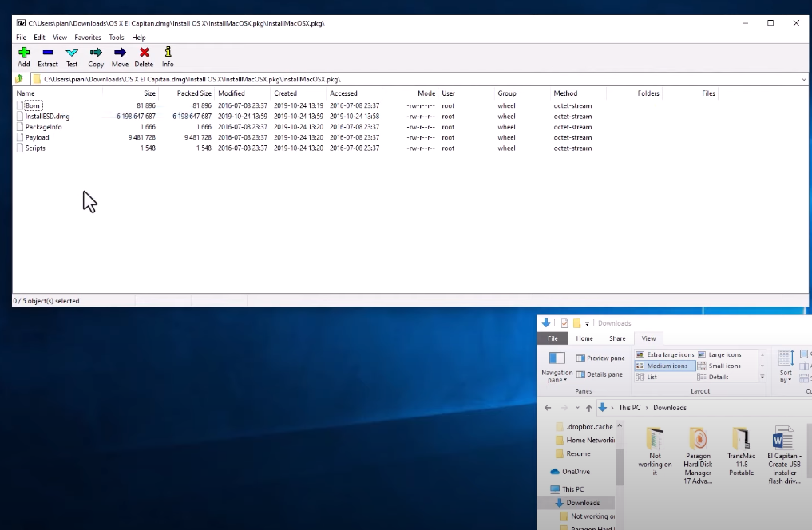Expand the 7-Zip address bar dropdown

(x=803, y=79)
